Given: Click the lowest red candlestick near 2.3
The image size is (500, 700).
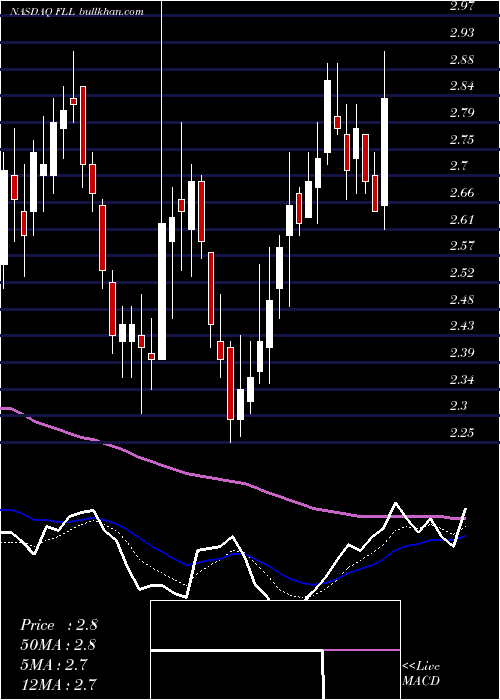Looking at the screenshot, I should coord(230,383).
